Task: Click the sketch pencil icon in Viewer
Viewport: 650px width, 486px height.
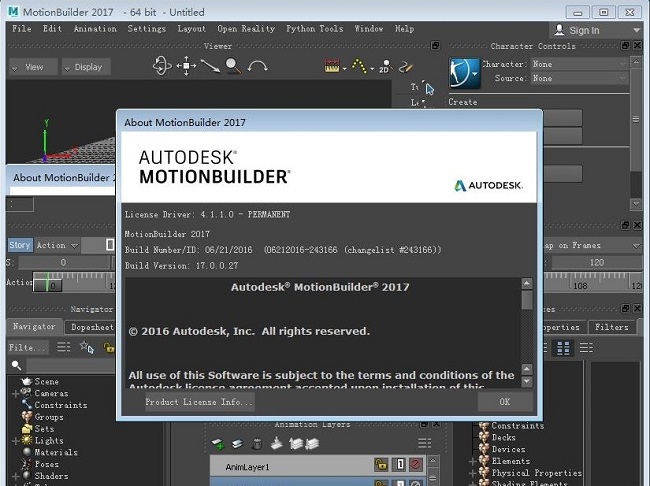Action: pos(406,66)
